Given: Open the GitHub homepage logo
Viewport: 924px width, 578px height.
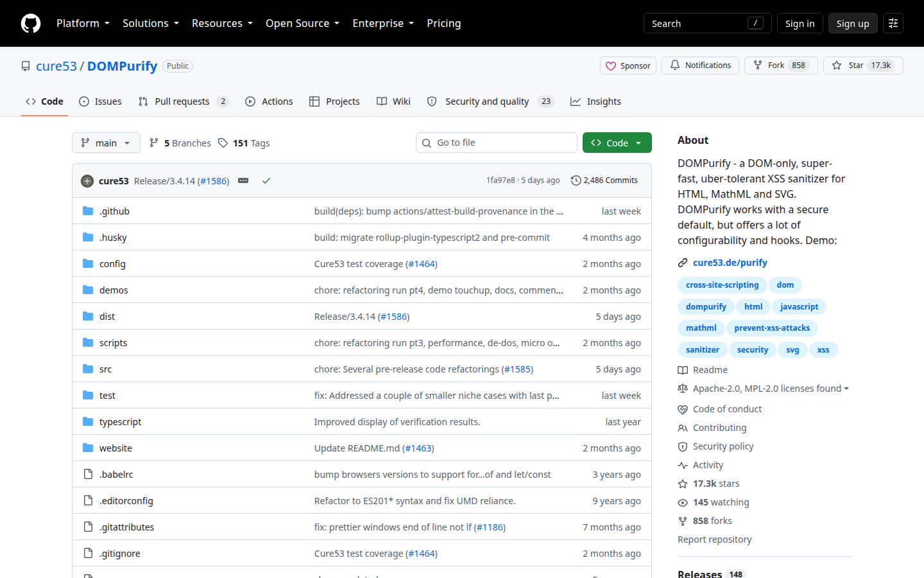Looking at the screenshot, I should pyautogui.click(x=31, y=23).
